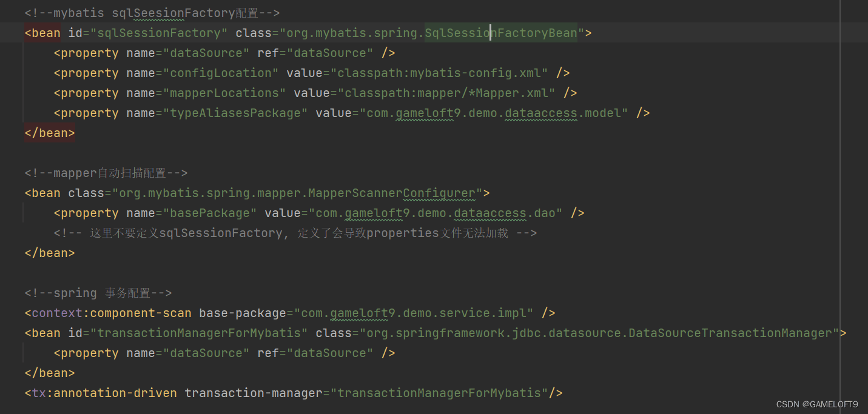This screenshot has height=414, width=868.
Task: Click the tx:annotation-driven tag name
Action: point(104,393)
